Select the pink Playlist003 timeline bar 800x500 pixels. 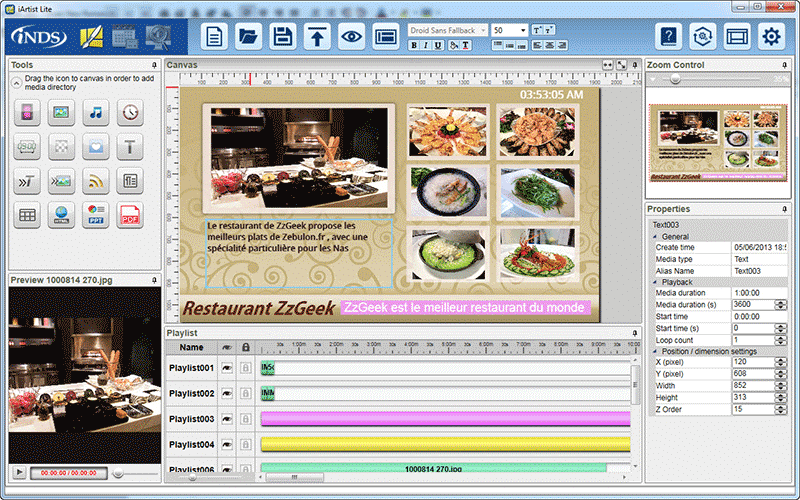445,419
